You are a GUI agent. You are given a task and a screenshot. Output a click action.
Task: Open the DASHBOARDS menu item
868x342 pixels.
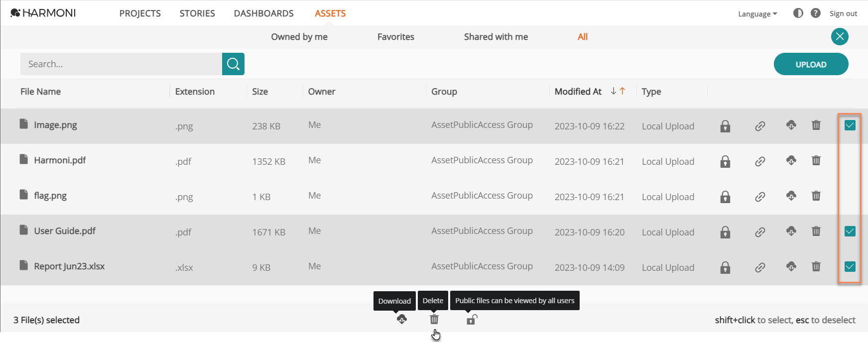pyautogui.click(x=264, y=13)
